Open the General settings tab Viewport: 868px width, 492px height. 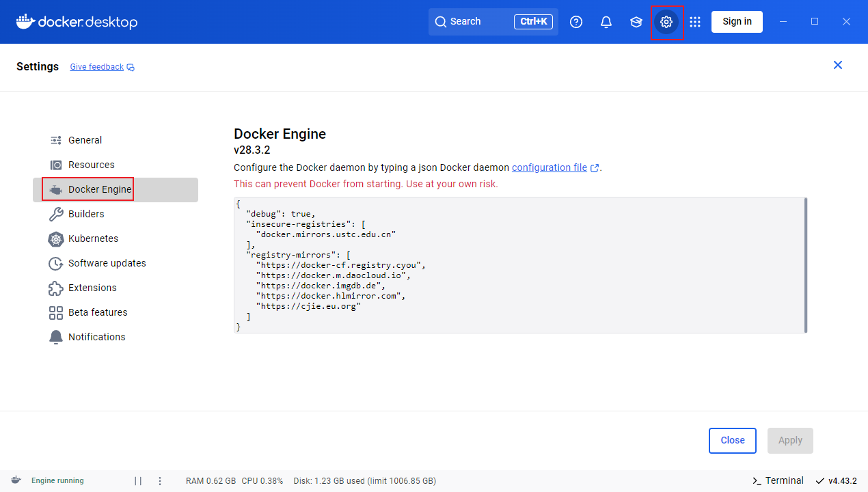85,140
